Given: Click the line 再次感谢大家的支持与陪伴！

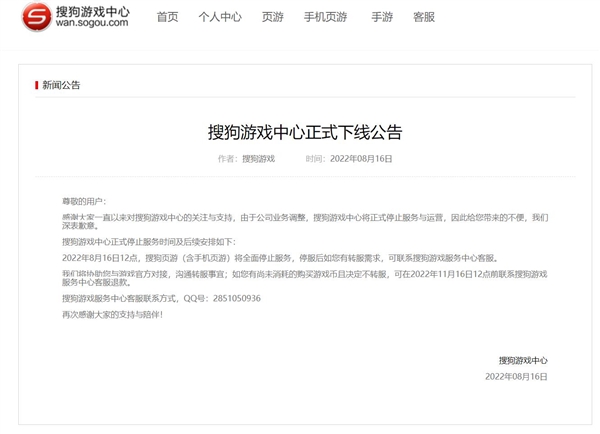Looking at the screenshot, I should point(112,315).
